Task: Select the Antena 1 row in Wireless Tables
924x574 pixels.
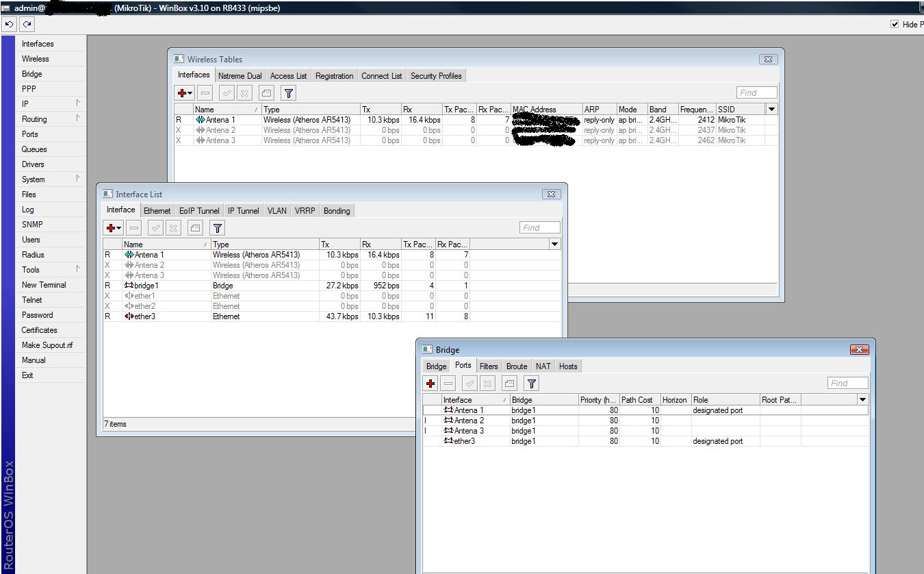Action: [476, 120]
